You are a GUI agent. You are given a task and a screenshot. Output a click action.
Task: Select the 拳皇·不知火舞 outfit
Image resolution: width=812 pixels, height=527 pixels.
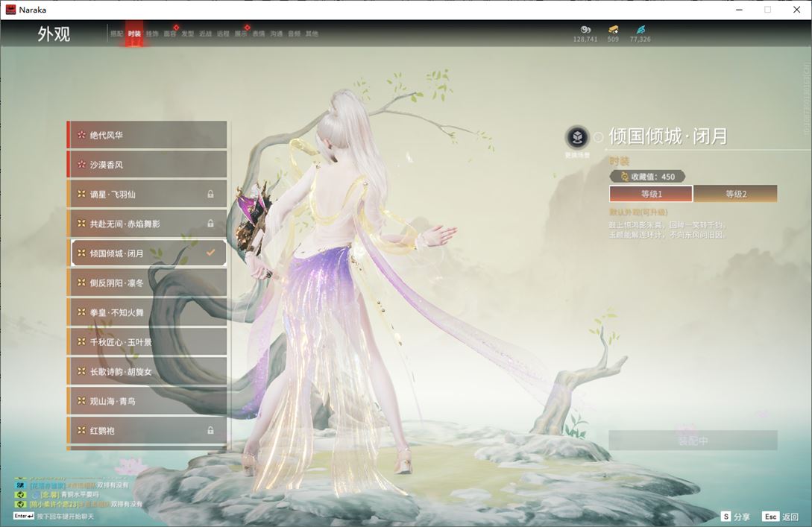tap(147, 312)
